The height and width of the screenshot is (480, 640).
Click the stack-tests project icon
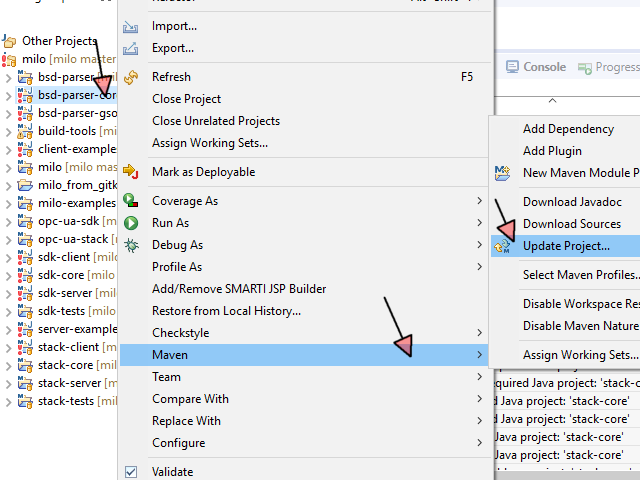click(25, 401)
